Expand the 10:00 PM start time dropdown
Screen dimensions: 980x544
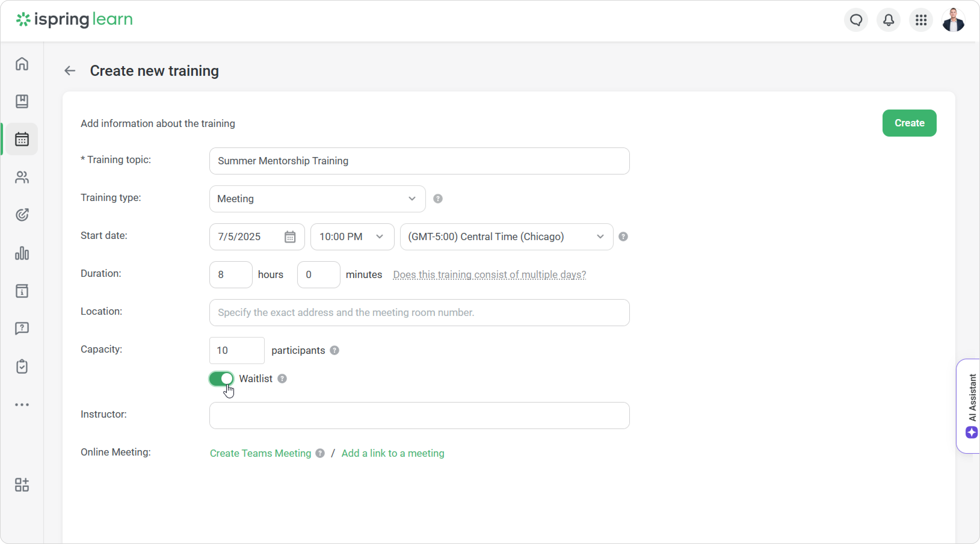coord(352,236)
